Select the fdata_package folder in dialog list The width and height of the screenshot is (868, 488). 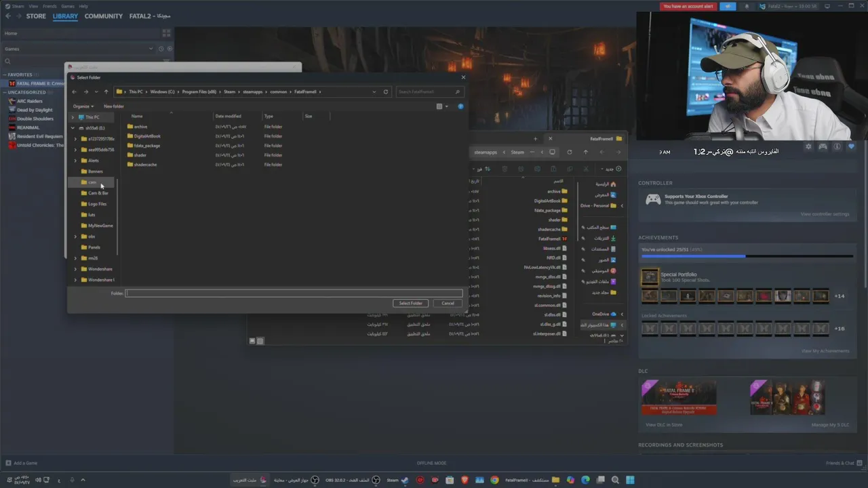point(144,146)
